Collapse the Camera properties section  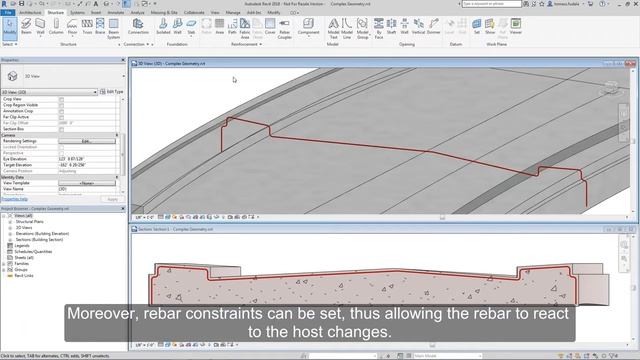pos(117,135)
